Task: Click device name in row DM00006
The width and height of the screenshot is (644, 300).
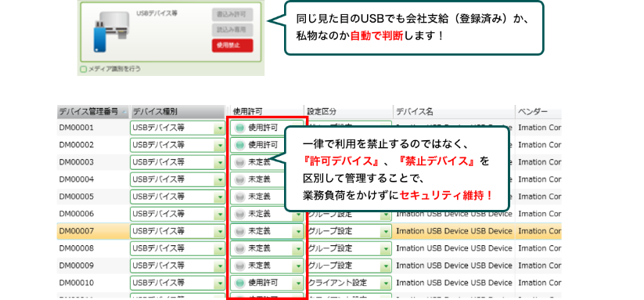Action: (x=454, y=214)
